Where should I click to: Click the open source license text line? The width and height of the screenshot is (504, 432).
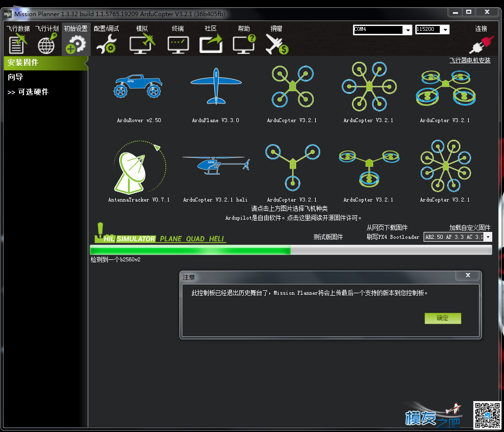(293, 218)
